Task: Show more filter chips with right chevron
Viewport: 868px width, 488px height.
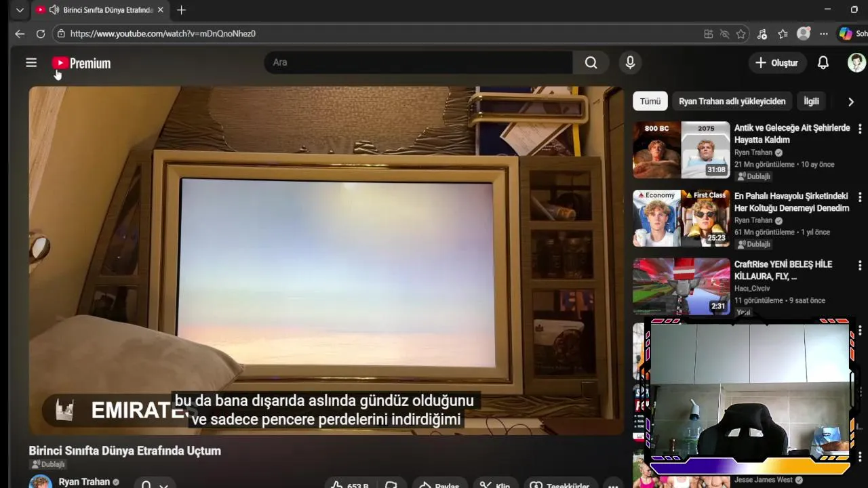Action: pyautogui.click(x=851, y=102)
